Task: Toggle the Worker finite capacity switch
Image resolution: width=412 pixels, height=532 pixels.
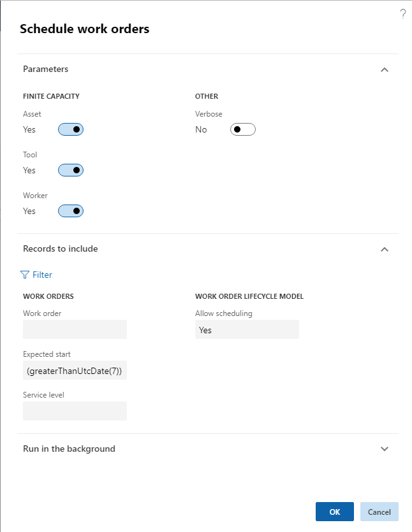Action: pos(71,211)
